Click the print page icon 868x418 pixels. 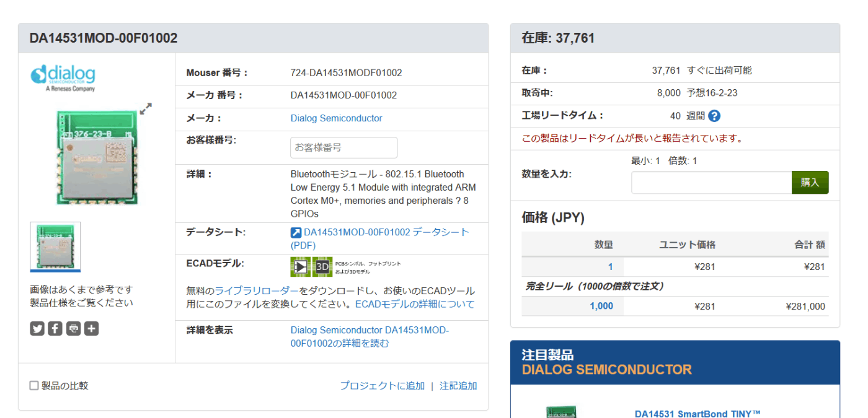[x=73, y=329]
